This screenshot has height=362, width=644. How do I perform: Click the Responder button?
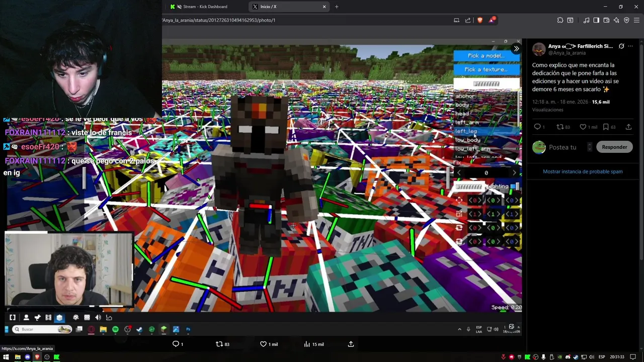(x=614, y=147)
